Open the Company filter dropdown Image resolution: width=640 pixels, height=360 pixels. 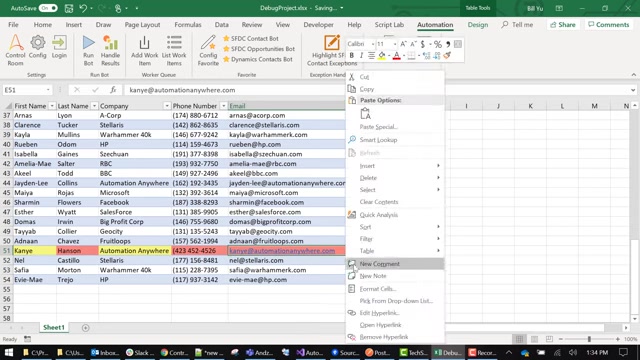[167, 106]
